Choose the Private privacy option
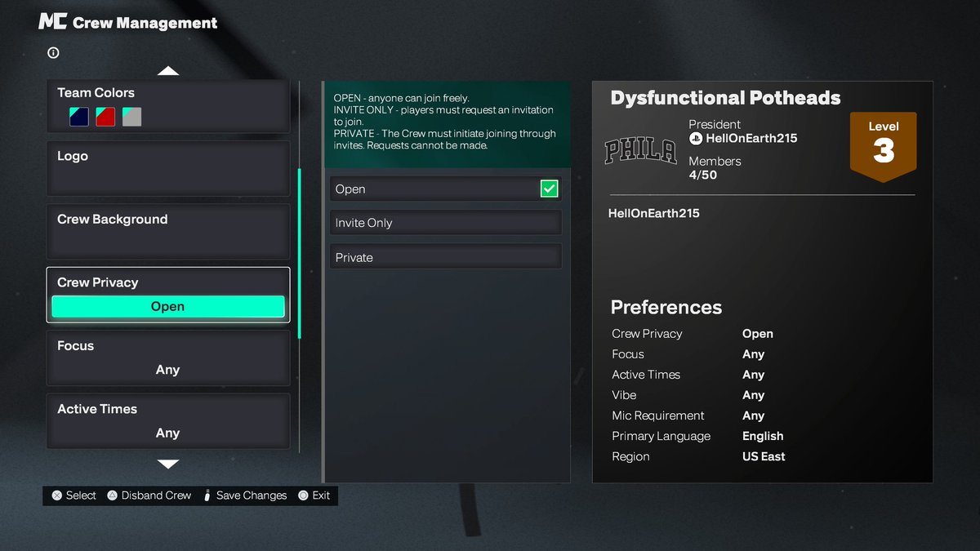Image resolution: width=980 pixels, height=551 pixels. pyautogui.click(x=446, y=257)
